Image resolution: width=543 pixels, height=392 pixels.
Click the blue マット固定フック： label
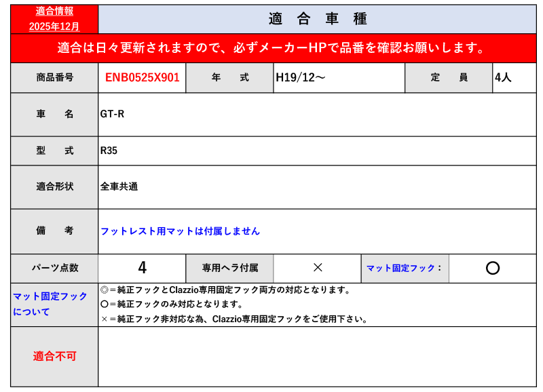405,268
